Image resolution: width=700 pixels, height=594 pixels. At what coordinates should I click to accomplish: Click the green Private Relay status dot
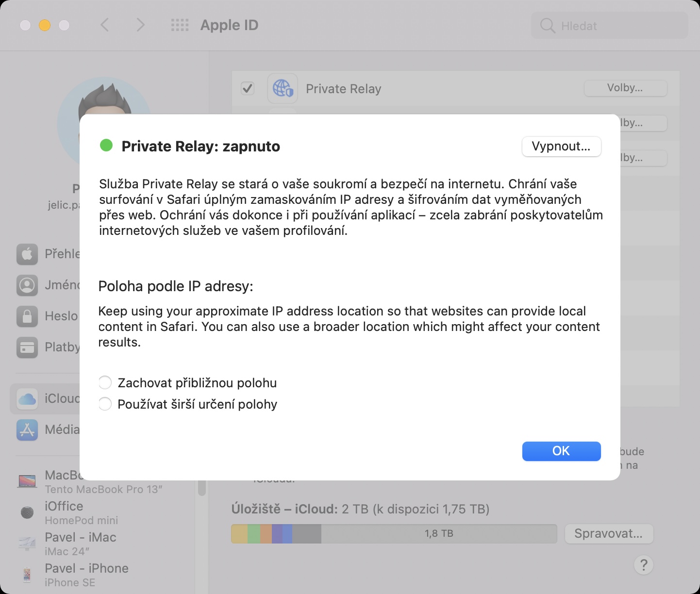[106, 145]
